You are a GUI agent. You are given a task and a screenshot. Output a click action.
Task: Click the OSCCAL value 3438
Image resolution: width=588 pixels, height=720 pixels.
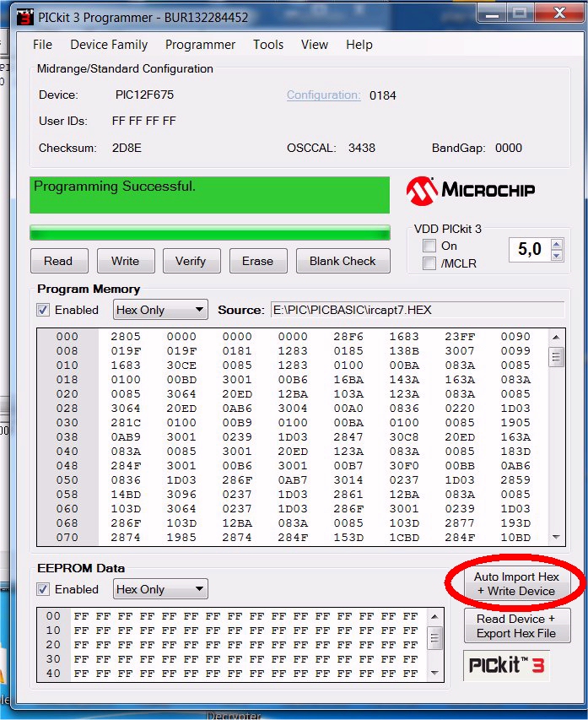[x=362, y=148]
